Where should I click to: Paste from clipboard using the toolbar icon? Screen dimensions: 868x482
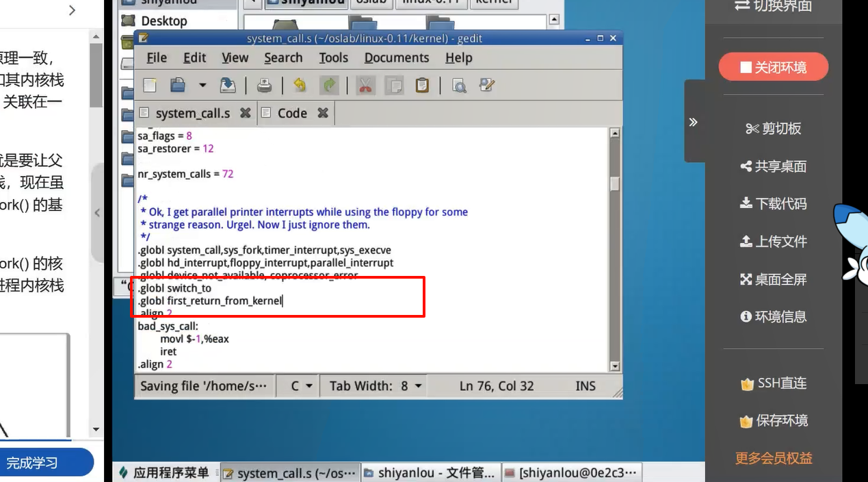pos(422,86)
